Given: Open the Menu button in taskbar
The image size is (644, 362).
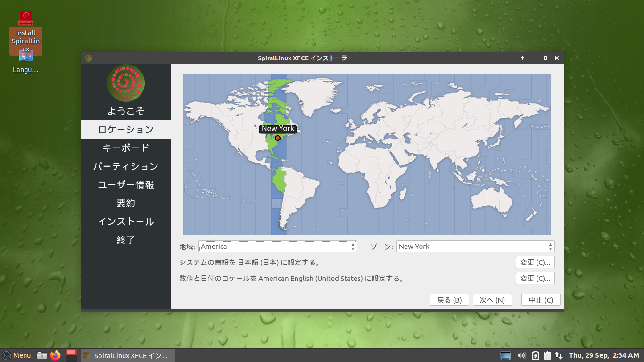Looking at the screenshot, I should pyautogui.click(x=17, y=355).
